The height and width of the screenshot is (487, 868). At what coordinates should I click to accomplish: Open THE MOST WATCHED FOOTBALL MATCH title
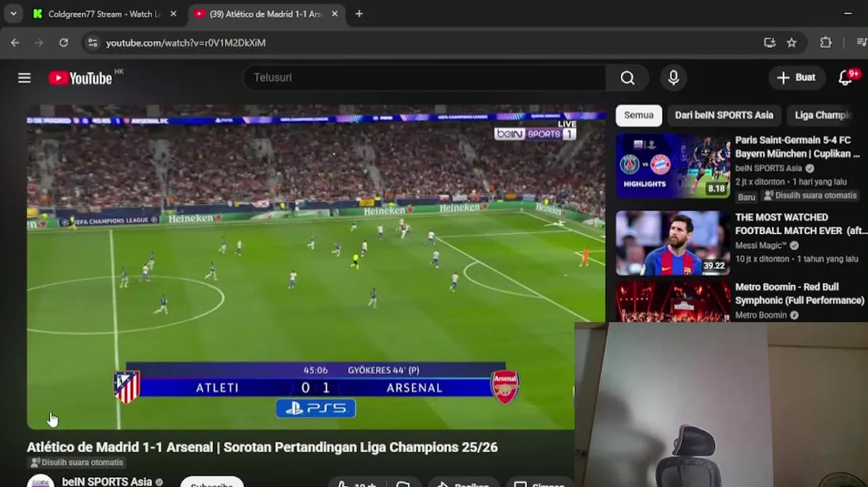(800, 224)
